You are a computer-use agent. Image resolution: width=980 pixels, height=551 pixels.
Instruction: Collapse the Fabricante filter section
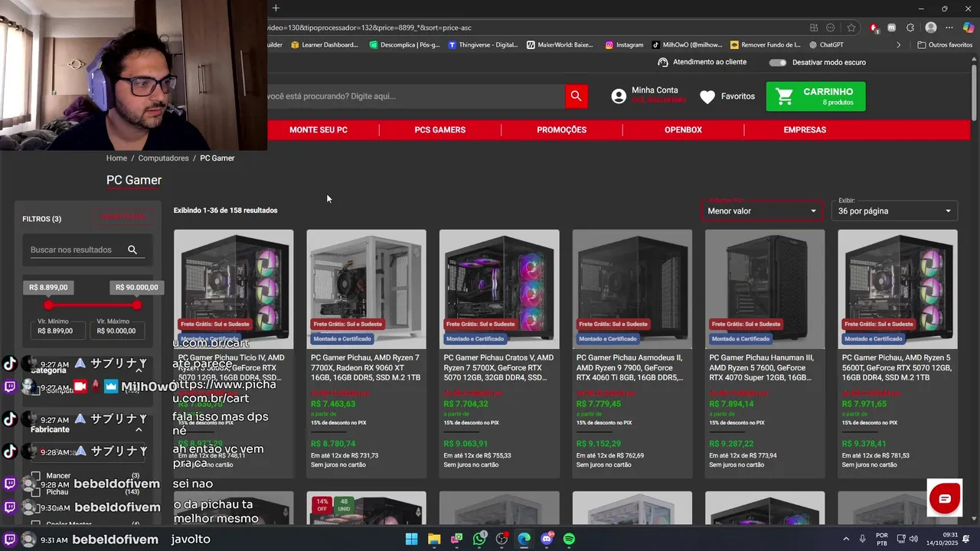pyautogui.click(x=139, y=430)
